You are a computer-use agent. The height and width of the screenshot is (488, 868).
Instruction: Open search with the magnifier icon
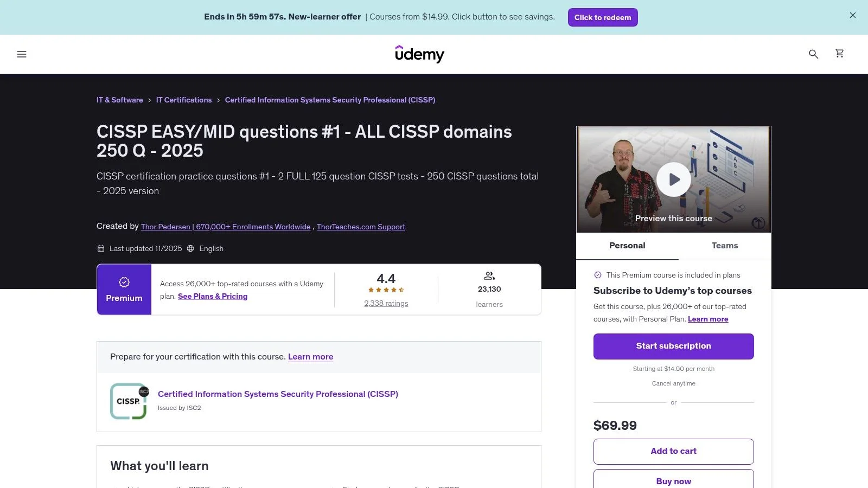[813, 54]
